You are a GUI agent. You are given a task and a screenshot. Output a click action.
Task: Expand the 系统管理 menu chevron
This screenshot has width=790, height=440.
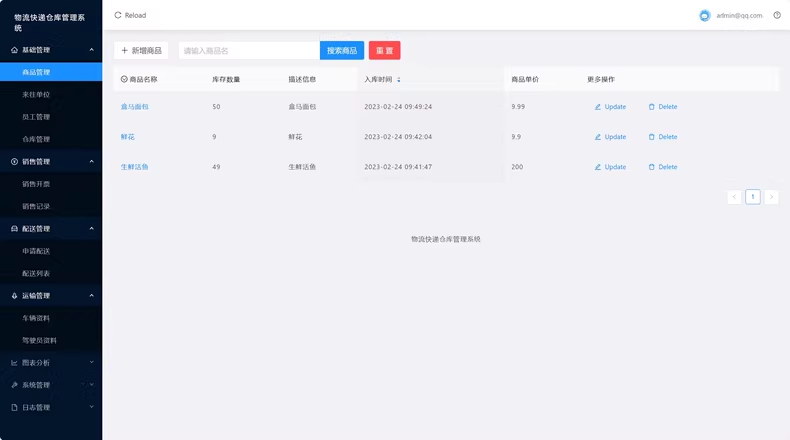91,385
